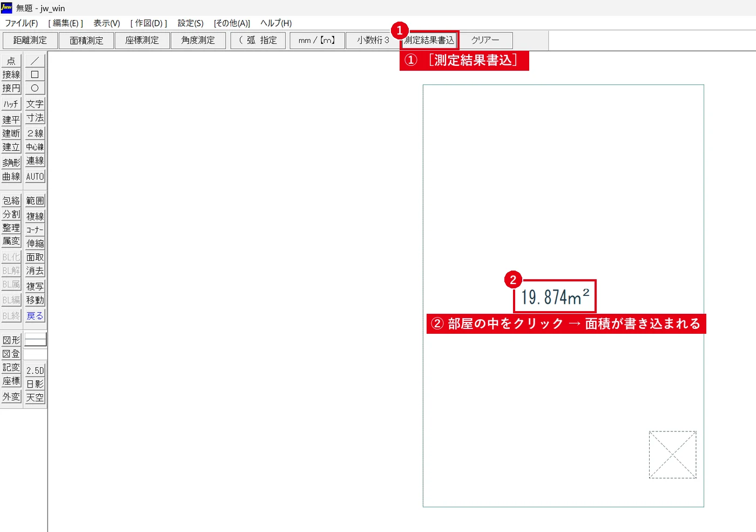
Task: Toggle the 弧 指定 arc option
Action: point(258,41)
